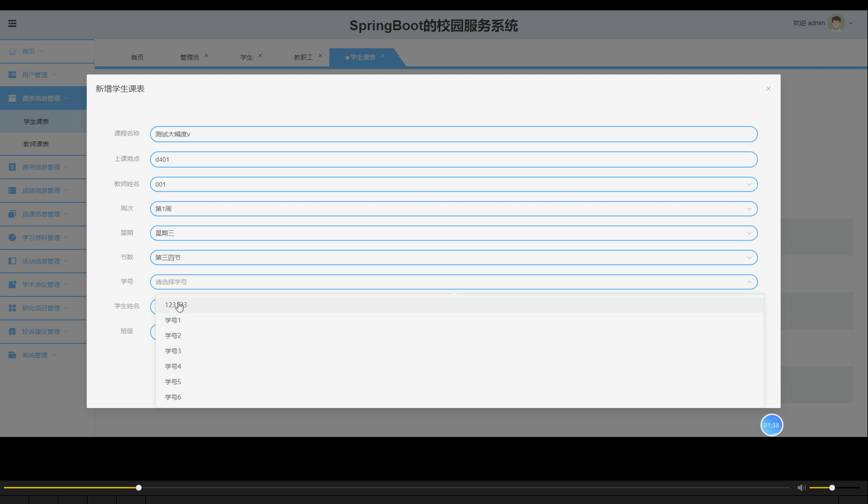Click the video progress bar handle
Image resolution: width=868 pixels, height=504 pixels.
(139, 487)
